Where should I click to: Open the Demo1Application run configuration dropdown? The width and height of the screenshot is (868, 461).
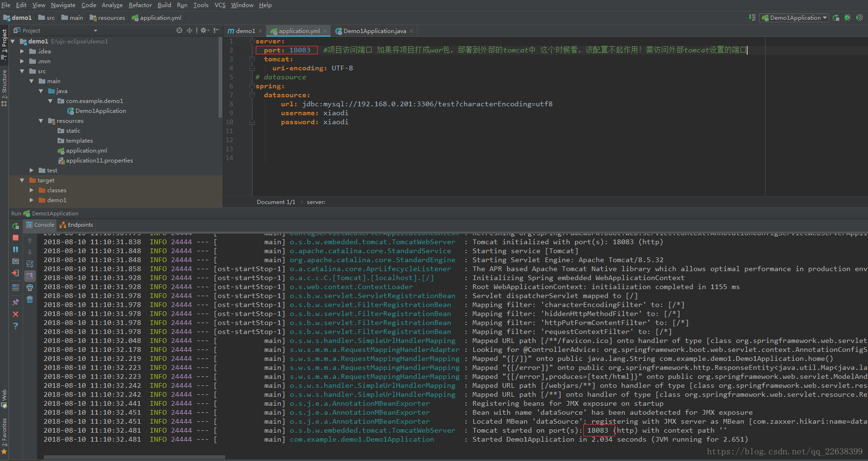[x=795, y=18]
